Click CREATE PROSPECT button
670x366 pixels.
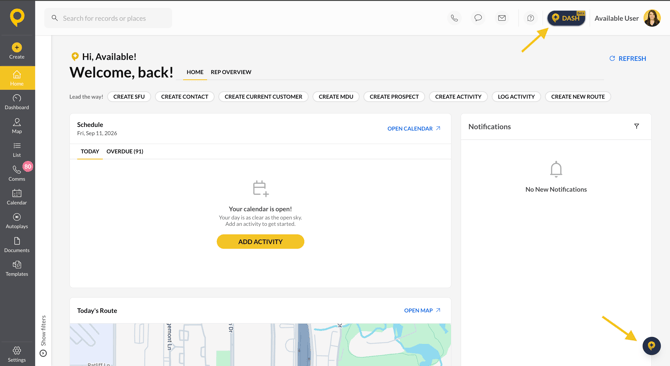click(x=394, y=97)
